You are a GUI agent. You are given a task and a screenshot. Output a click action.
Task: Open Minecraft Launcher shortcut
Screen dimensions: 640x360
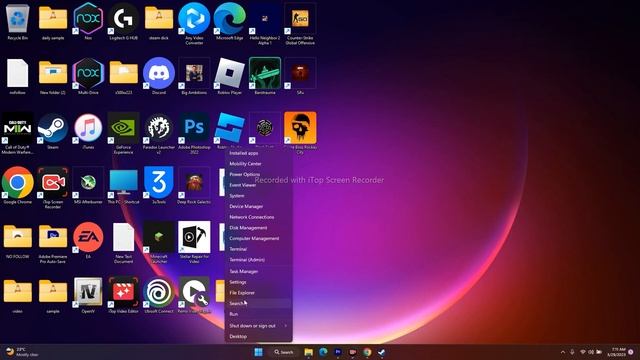click(159, 242)
